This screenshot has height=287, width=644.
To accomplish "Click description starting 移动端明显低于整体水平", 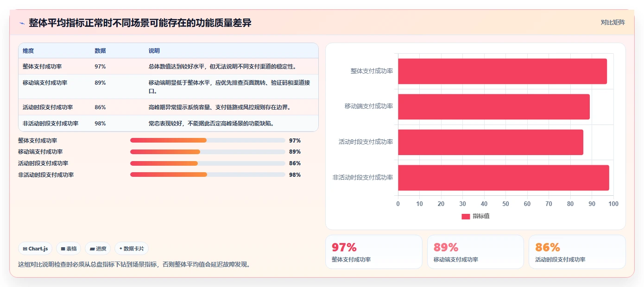I will click(229, 87).
